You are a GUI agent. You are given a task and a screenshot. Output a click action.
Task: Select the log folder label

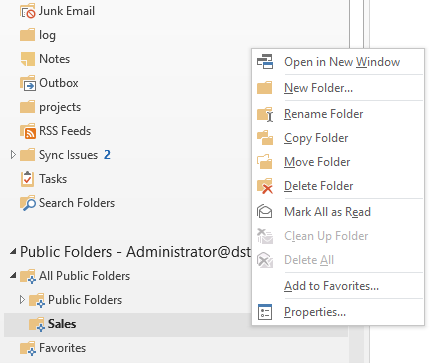[47, 35]
